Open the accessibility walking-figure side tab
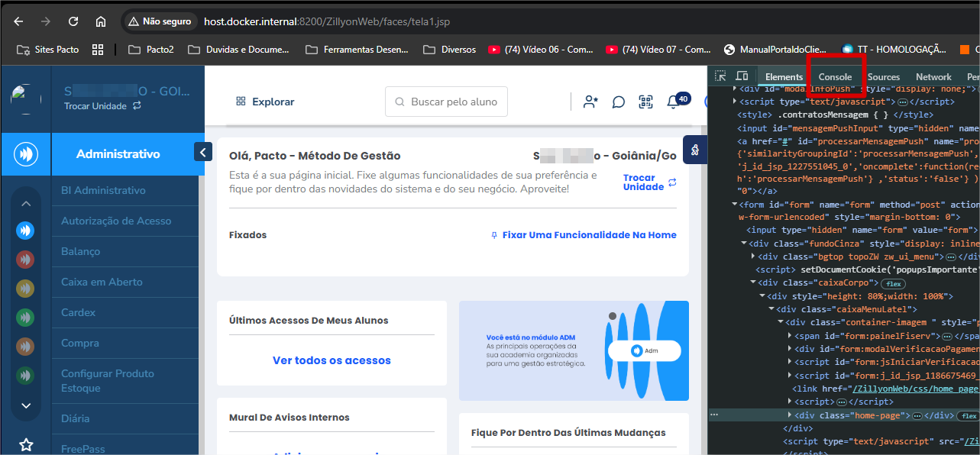The width and height of the screenshot is (980, 455). click(x=695, y=150)
